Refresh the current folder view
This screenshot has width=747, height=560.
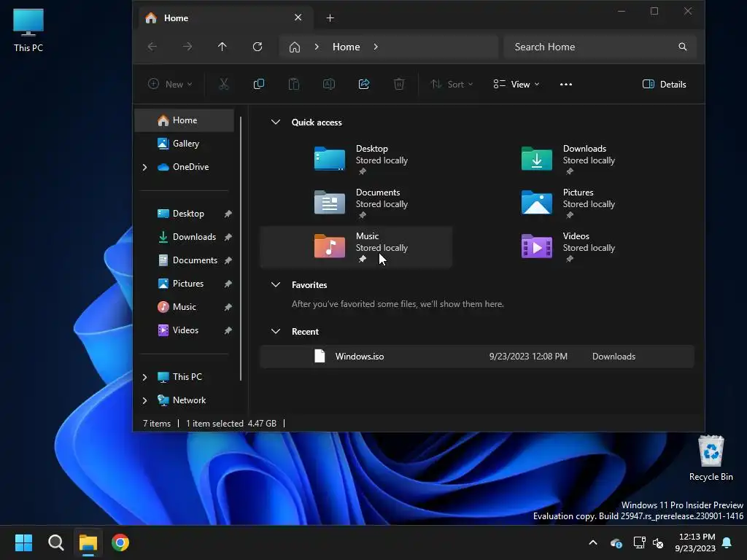click(x=258, y=47)
